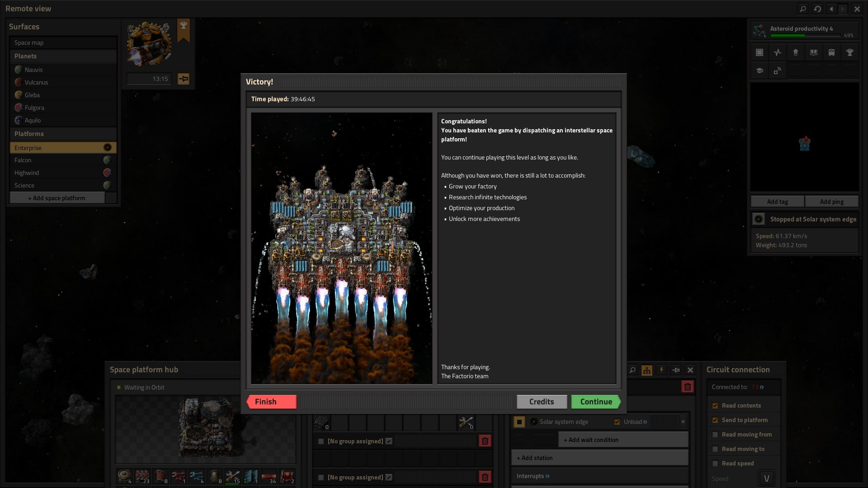Edit the first No group assigned name pencil
This screenshot has width=868, height=488.
click(389, 441)
